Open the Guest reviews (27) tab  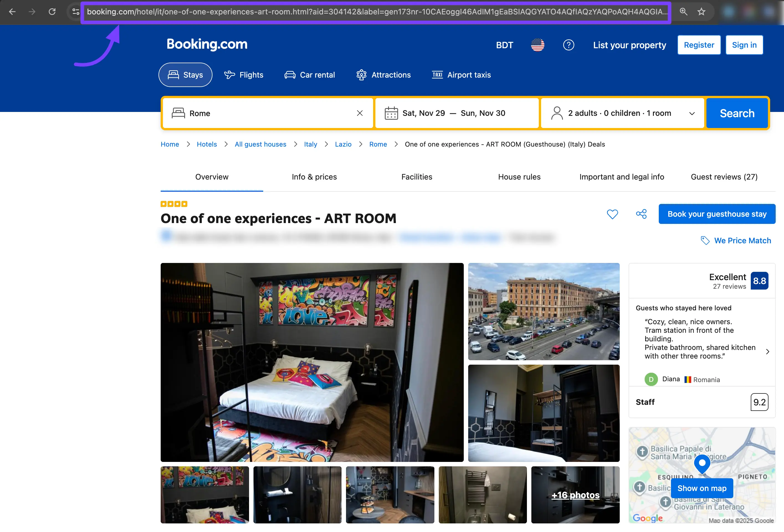click(x=724, y=177)
